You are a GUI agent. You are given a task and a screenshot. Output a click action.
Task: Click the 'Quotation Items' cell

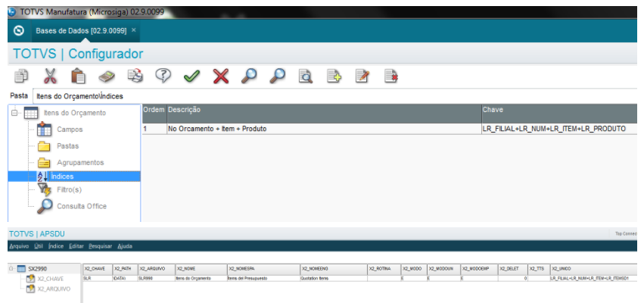click(x=334, y=278)
